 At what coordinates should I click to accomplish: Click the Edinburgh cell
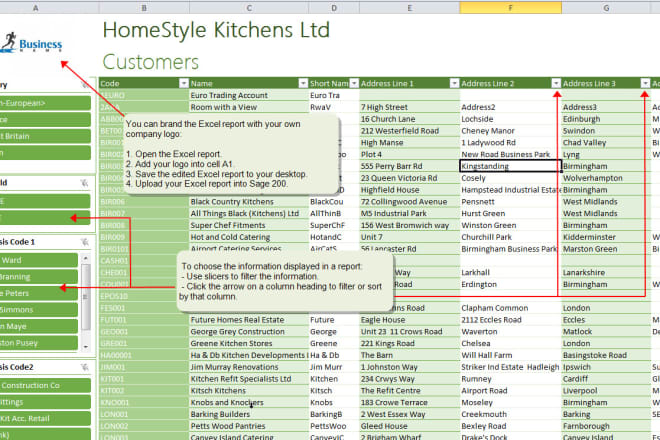tap(606, 119)
